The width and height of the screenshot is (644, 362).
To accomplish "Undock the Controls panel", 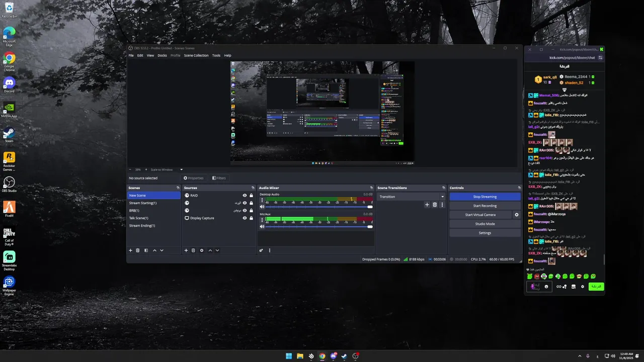I will [x=519, y=188].
